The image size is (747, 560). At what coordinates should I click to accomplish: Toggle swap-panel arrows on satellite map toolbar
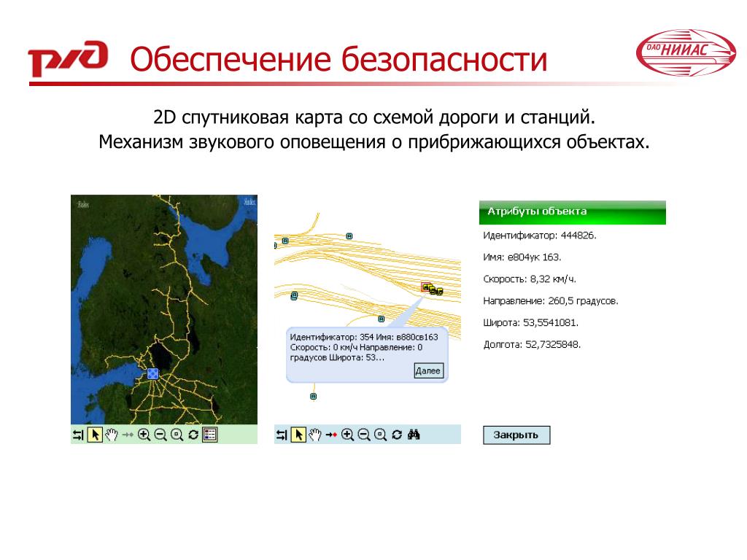pos(78,435)
